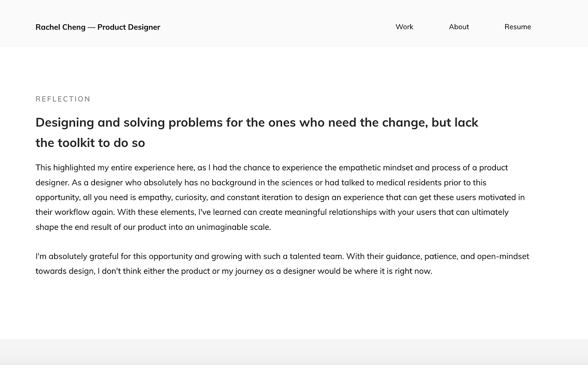The image size is (588, 365).
Task: Click the words "unimaginable scale" ending first paragraph
Action: point(233,227)
